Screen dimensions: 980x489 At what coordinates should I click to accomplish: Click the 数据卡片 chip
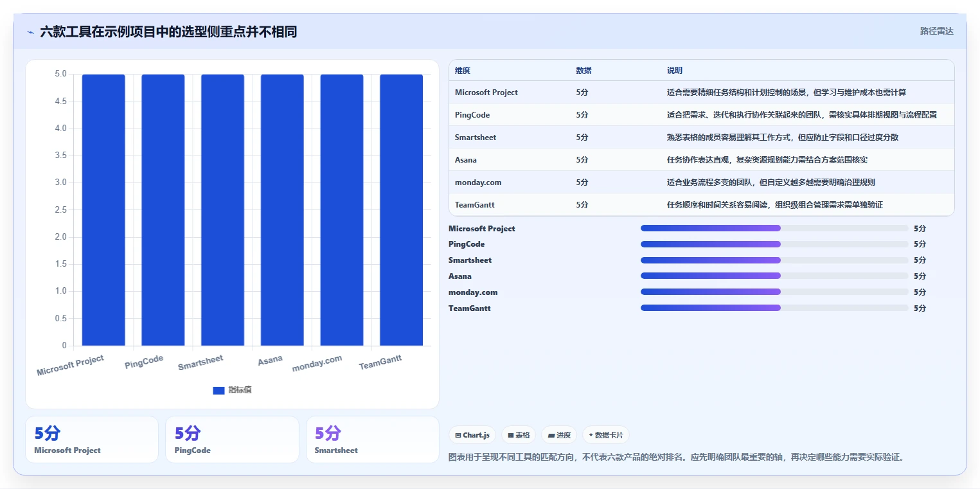point(606,435)
